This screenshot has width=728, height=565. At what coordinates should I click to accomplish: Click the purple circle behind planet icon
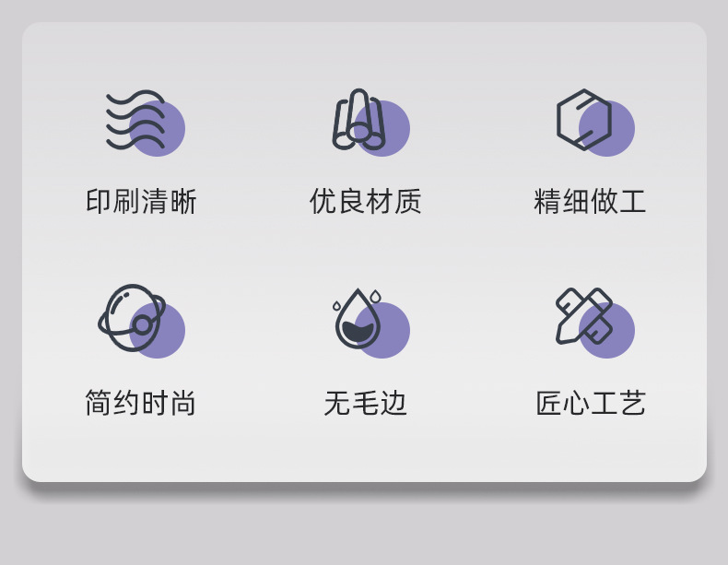point(157,330)
